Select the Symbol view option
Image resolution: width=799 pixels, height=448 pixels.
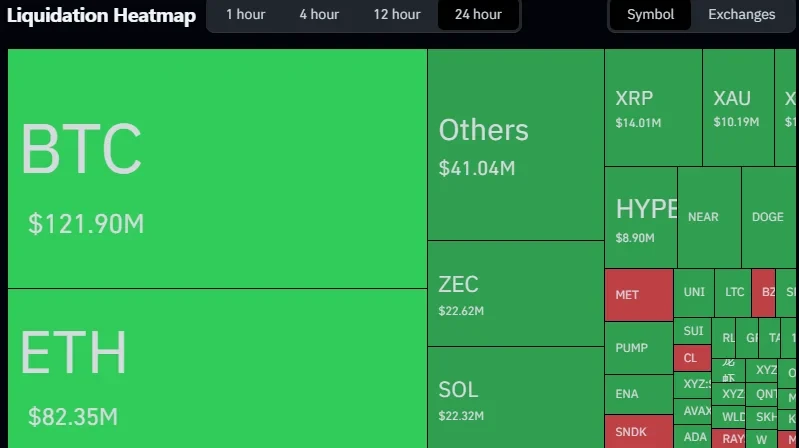coord(650,14)
